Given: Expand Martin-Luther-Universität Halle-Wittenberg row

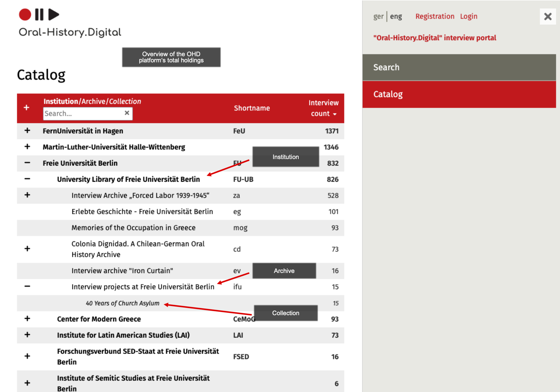Looking at the screenshot, I should click(27, 147).
